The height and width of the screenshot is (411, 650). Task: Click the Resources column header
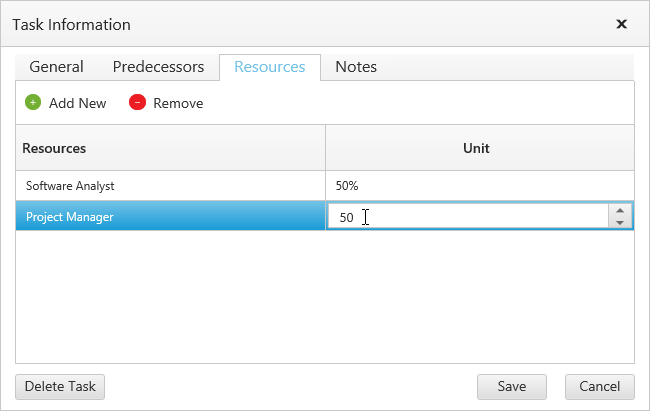[x=170, y=148]
